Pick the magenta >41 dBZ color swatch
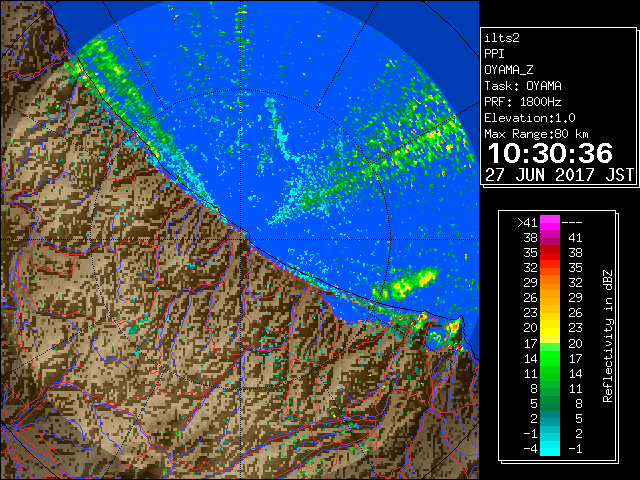640x480 pixels. tap(550, 223)
